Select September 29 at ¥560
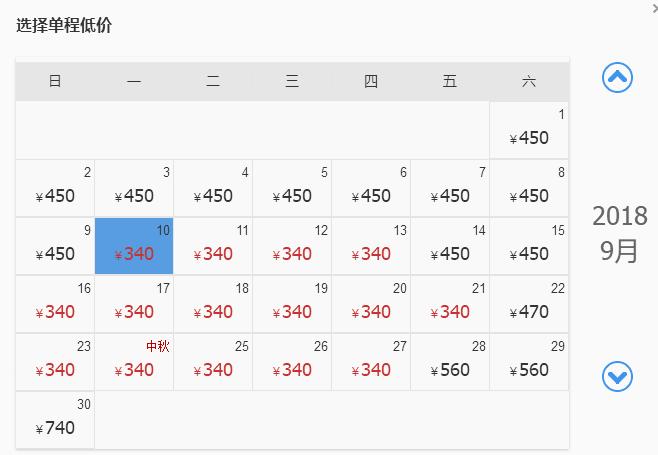The height and width of the screenshot is (455, 658). 529,362
